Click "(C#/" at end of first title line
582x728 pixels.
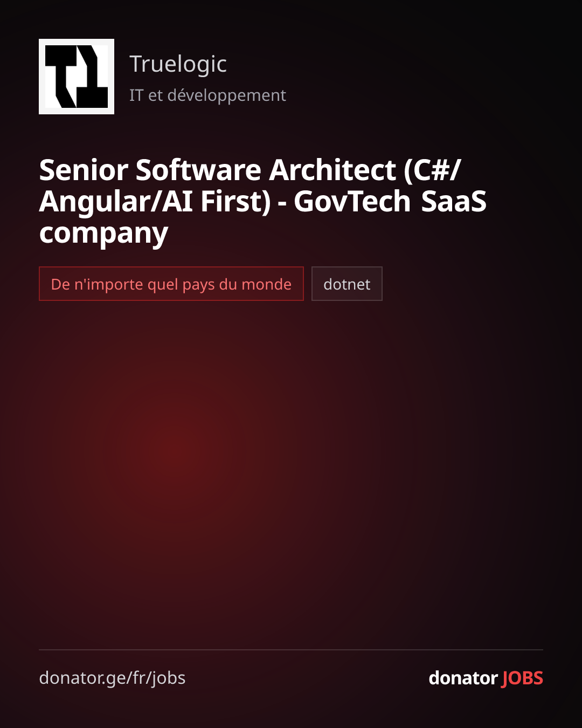tap(433, 170)
